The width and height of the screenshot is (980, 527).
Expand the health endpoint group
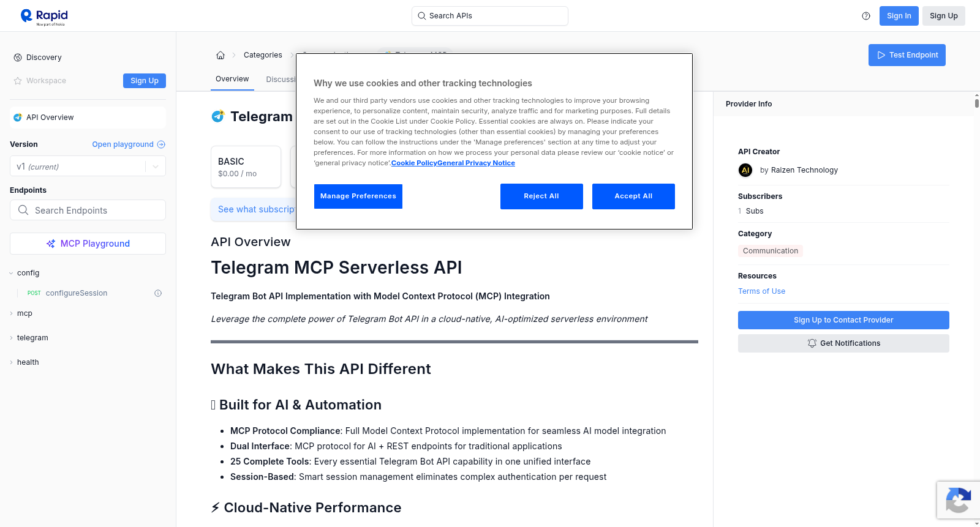point(11,362)
